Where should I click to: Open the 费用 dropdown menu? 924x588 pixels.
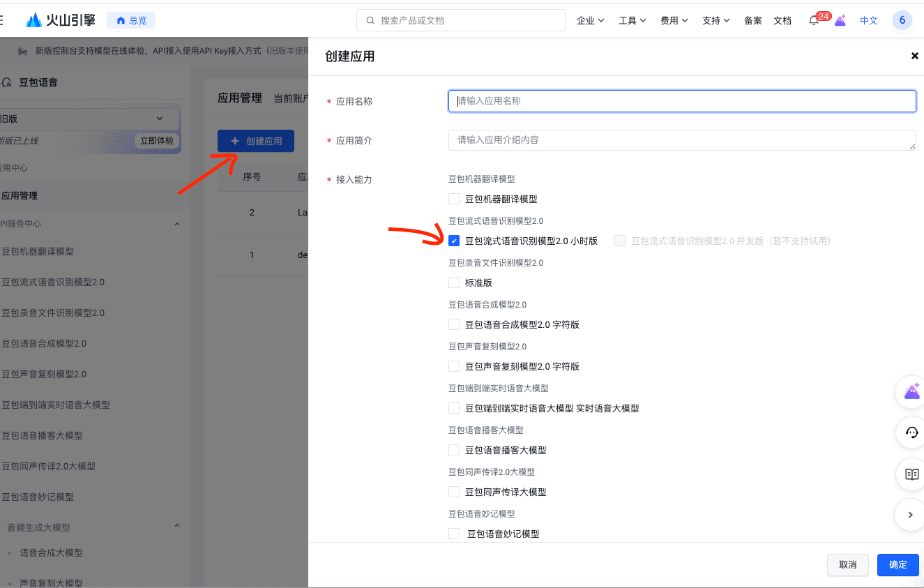(x=674, y=21)
